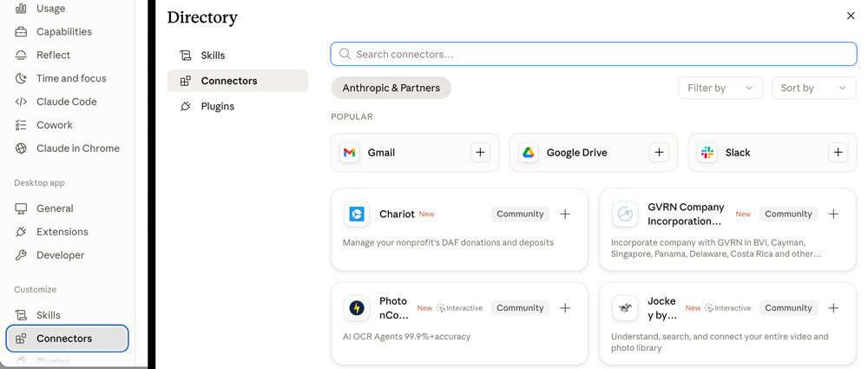This screenshot has width=868, height=369.
Task: Click the GVRN Company Incorporation logo
Action: point(625,214)
